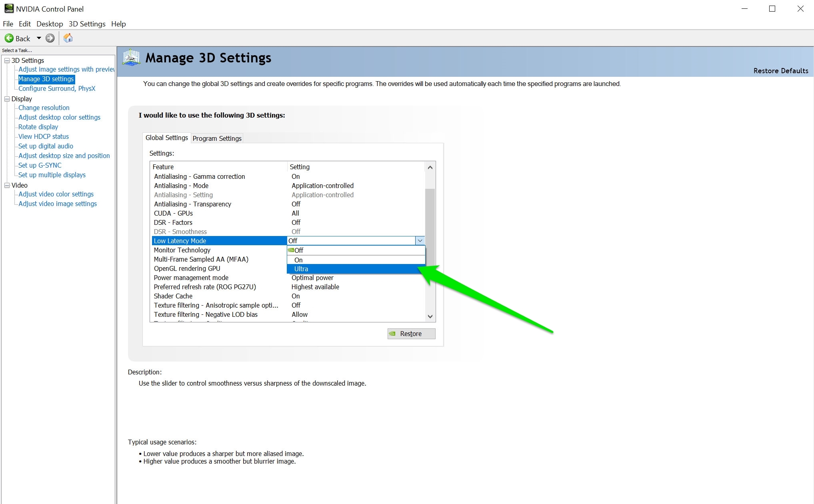Choose Ultra in Low Latency dropdown list
814x504 pixels.
[356, 269]
